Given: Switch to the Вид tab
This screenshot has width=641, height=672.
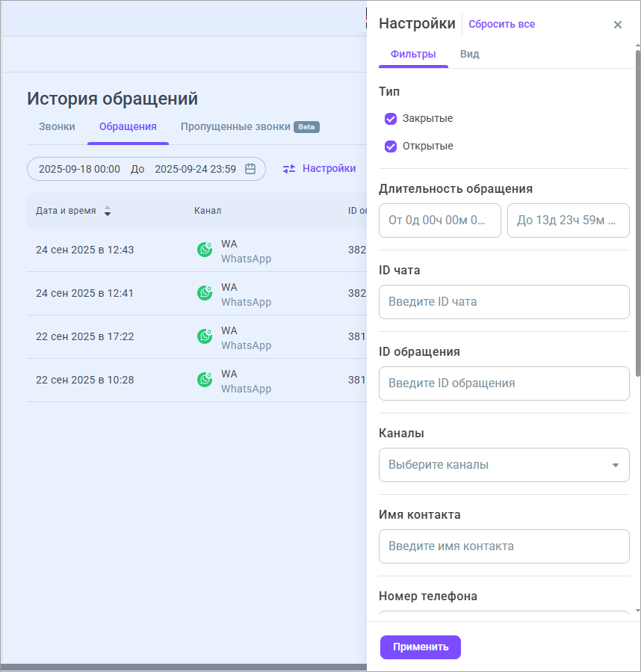Looking at the screenshot, I should click(x=470, y=55).
